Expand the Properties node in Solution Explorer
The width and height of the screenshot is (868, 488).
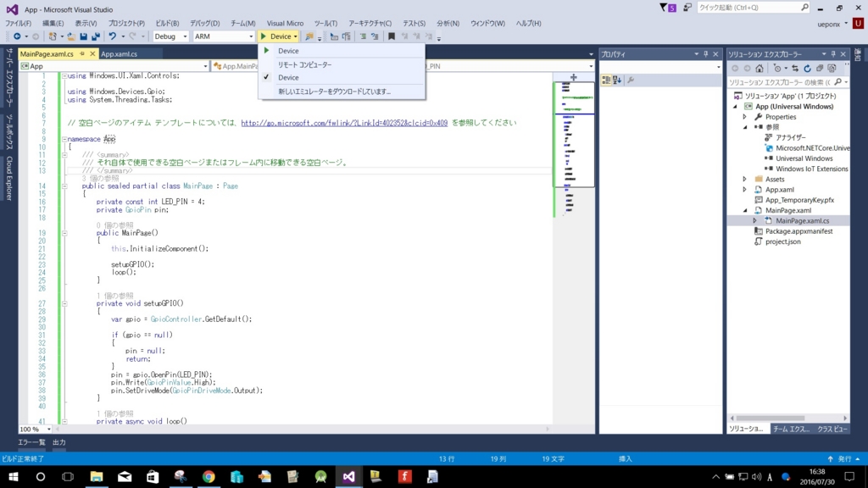(745, 117)
